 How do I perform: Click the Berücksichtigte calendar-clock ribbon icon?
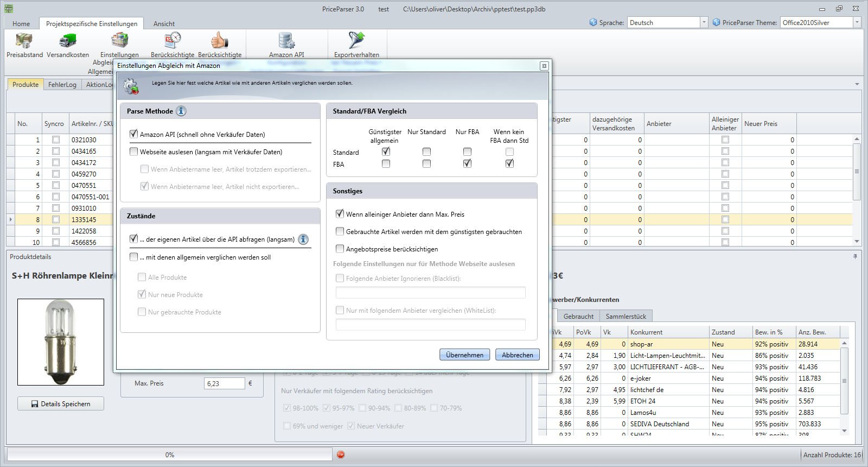point(173,41)
